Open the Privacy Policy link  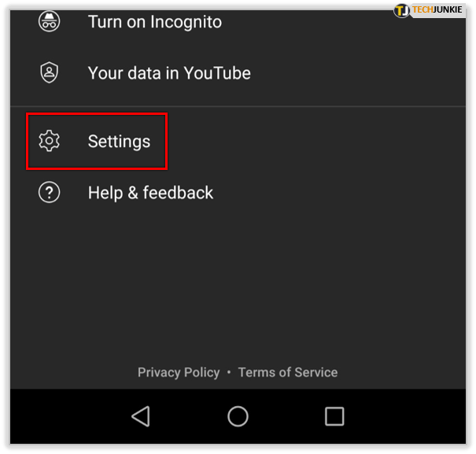pyautogui.click(x=179, y=372)
